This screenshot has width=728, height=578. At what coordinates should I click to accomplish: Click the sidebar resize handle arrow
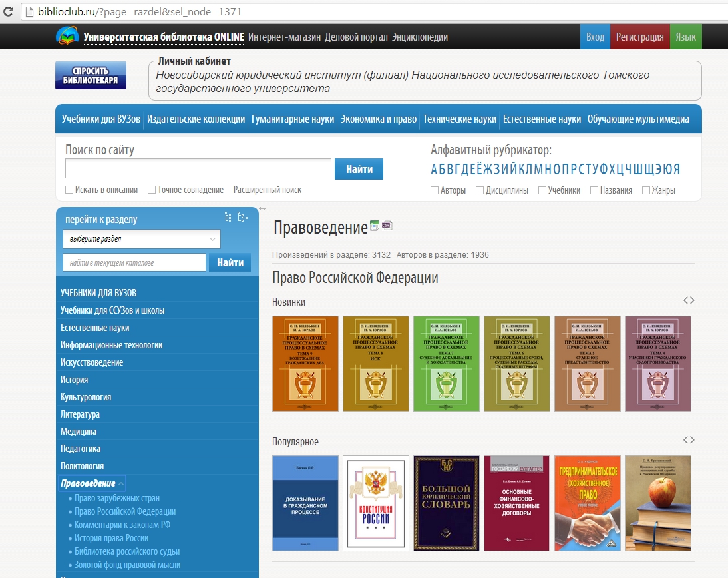pyautogui.click(x=262, y=209)
